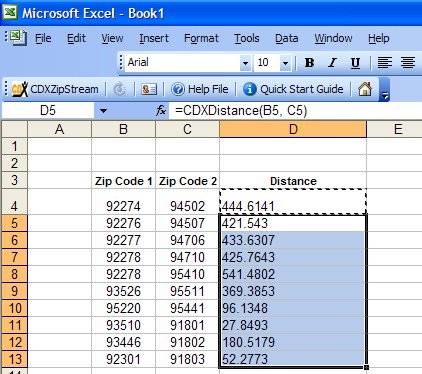Select column A header
The height and width of the screenshot is (374, 422).
(59, 129)
